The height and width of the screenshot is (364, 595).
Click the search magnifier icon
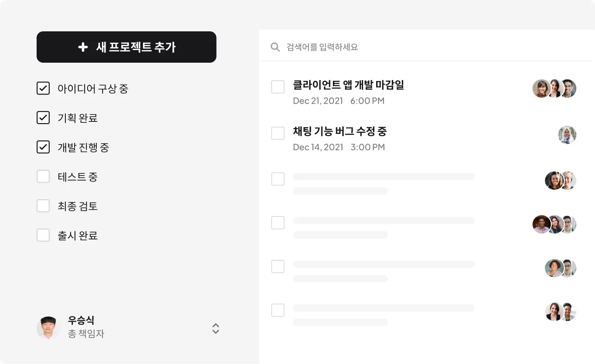(275, 47)
